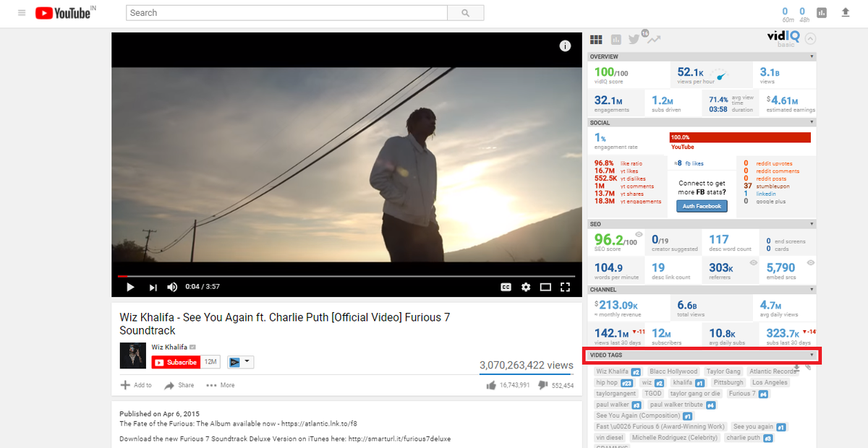Viewport: 868px width, 448px height.
Task: Open the More actions menu
Action: point(221,385)
